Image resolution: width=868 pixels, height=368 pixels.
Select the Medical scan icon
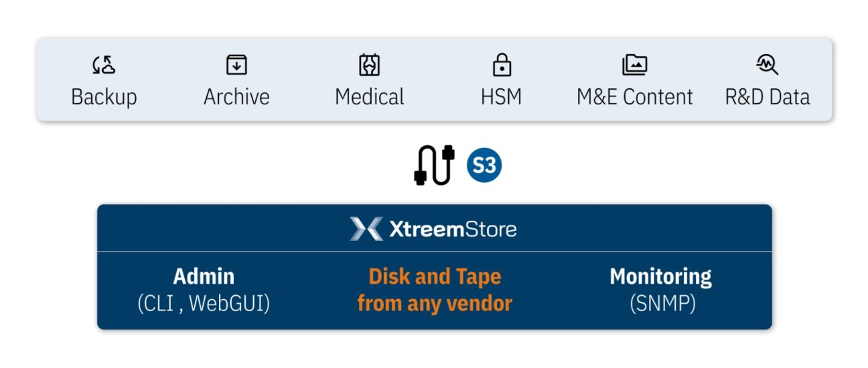[x=370, y=65]
